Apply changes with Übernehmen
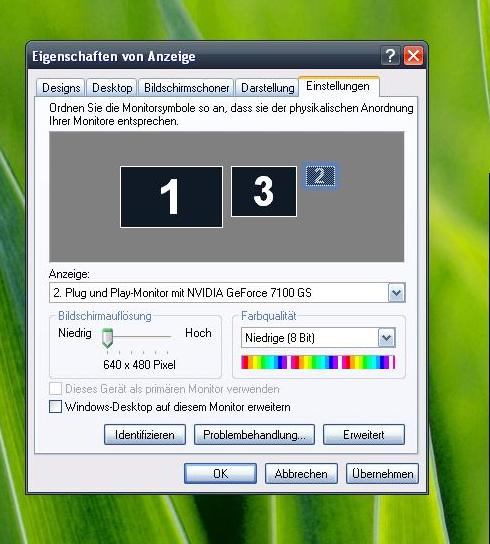This screenshot has width=490, height=544. pyautogui.click(x=382, y=473)
